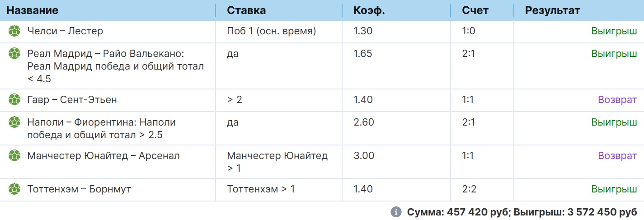Click Возврат result for Гавр match
The width and height of the screenshot is (644, 220).
click(617, 99)
